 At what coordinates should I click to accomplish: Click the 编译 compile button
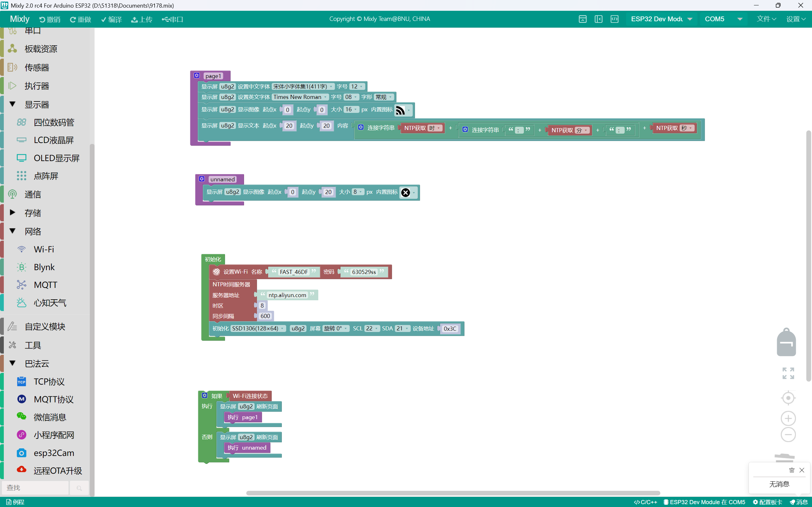111,19
